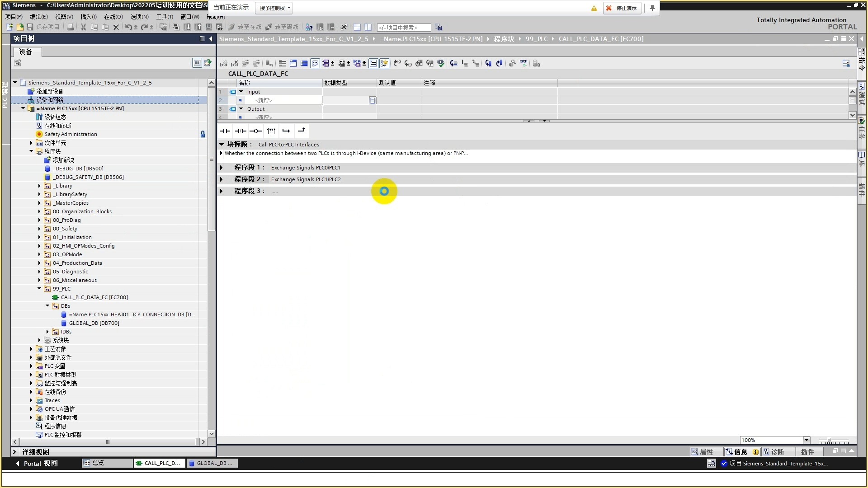Switch to the GLOBAL_DB editor tab
Image resolution: width=868 pixels, height=488 pixels.
[x=211, y=463]
